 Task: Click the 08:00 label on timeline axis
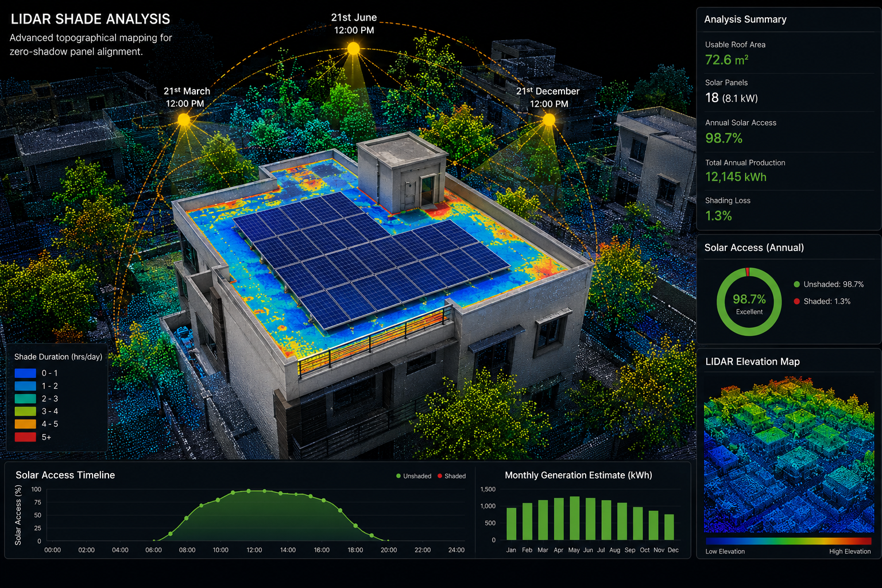click(x=187, y=550)
